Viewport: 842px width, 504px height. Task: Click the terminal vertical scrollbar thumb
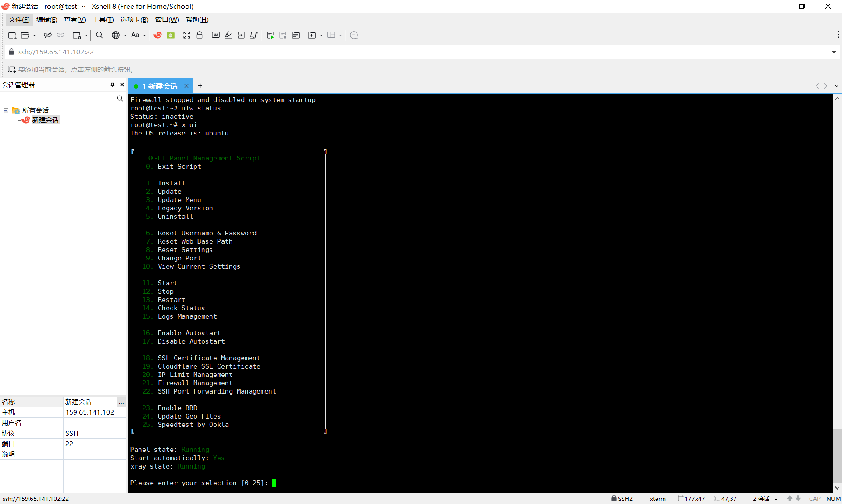[x=837, y=456]
